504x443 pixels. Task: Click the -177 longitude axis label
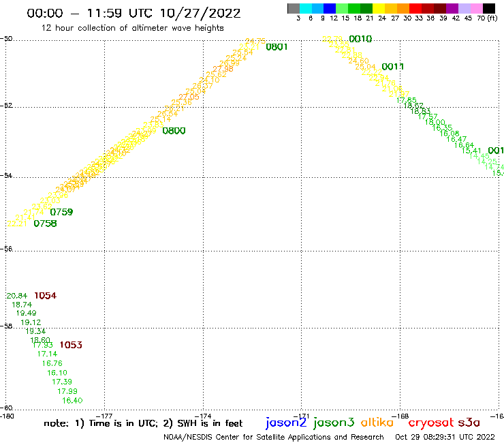[106, 416]
